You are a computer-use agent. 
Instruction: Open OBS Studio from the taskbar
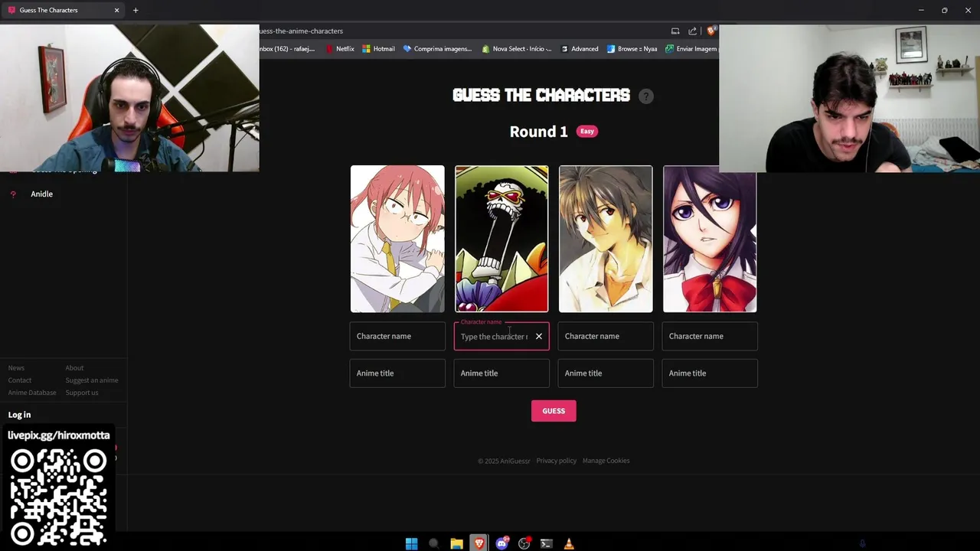point(524,543)
